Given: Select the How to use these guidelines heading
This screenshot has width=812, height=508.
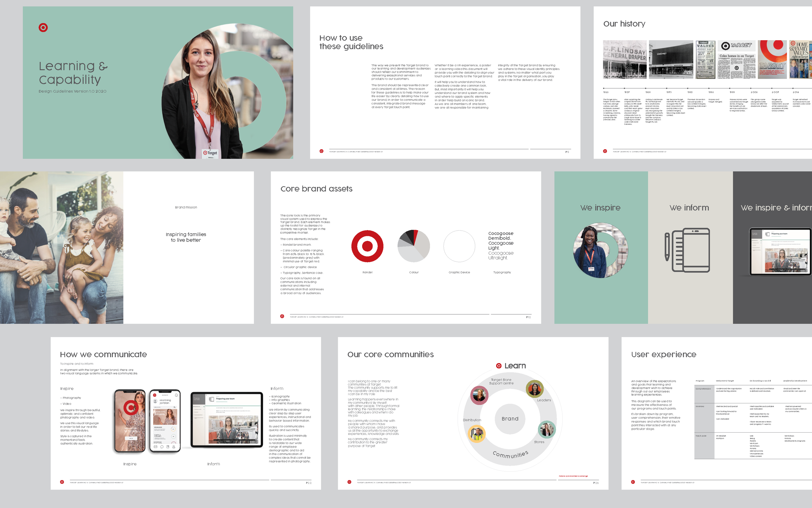Looking at the screenshot, I should coord(351,42).
